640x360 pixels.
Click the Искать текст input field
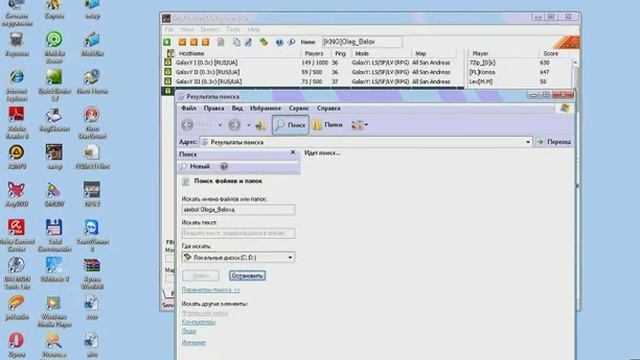(238, 233)
